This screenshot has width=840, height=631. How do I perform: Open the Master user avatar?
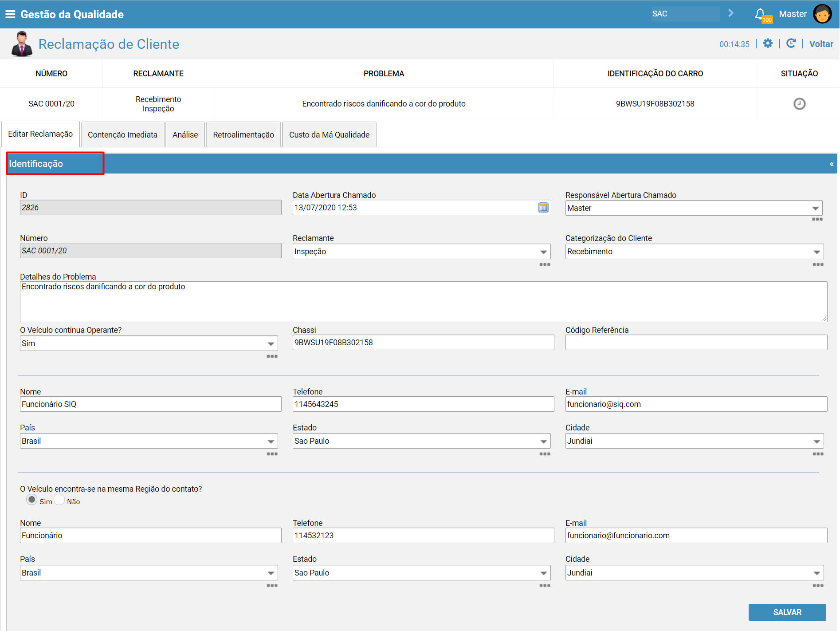[822, 14]
